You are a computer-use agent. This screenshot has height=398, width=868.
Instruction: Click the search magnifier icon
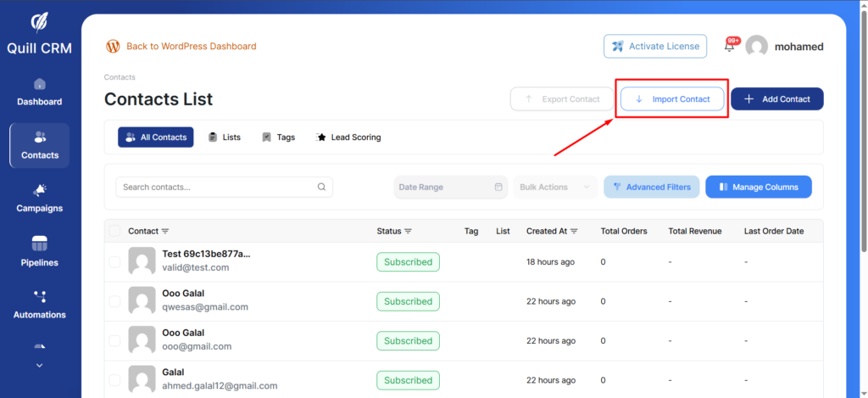pyautogui.click(x=321, y=188)
